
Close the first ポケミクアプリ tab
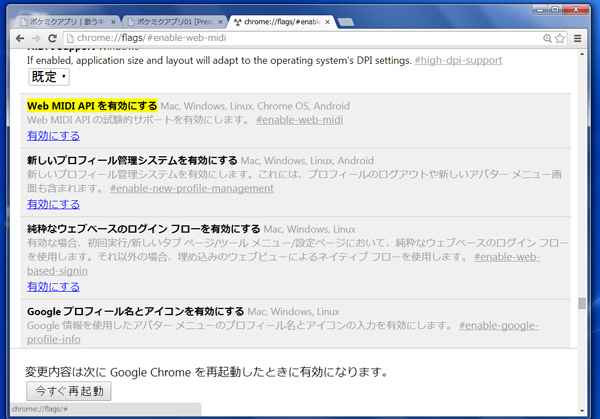pos(113,22)
